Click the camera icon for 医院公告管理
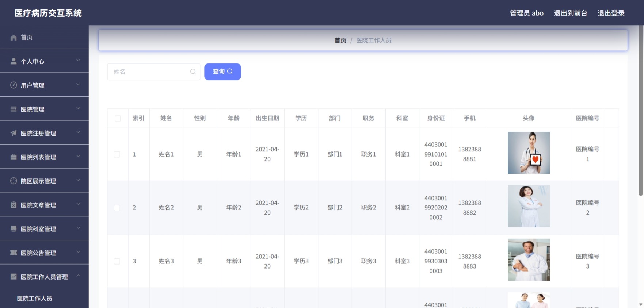The image size is (644, 308). (x=14, y=253)
